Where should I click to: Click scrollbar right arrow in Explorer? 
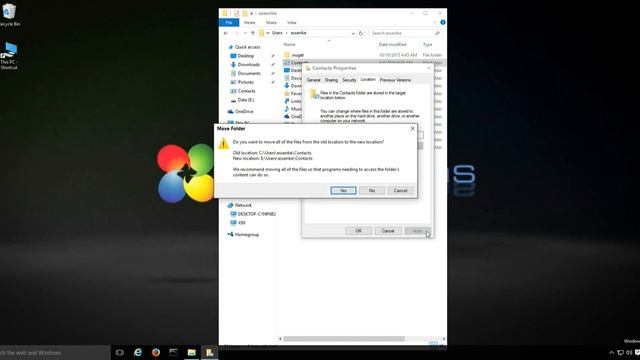[x=444, y=339]
